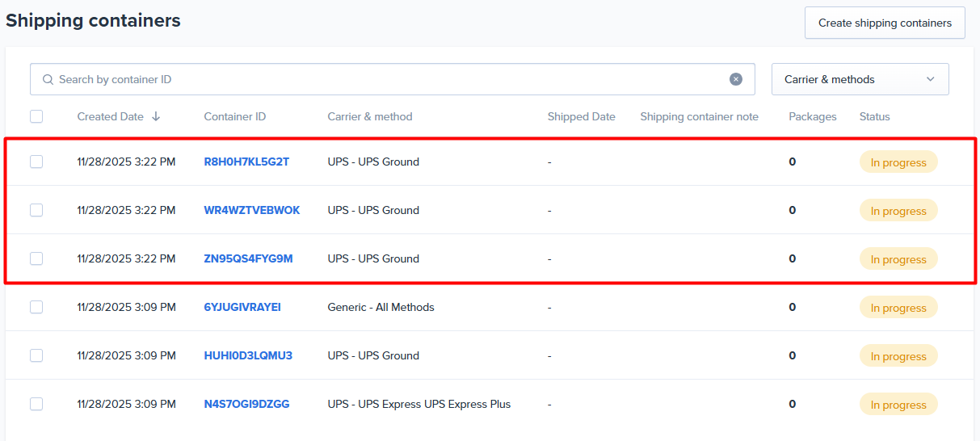Check the row for container ZN95QS4FYG9M

pos(36,258)
